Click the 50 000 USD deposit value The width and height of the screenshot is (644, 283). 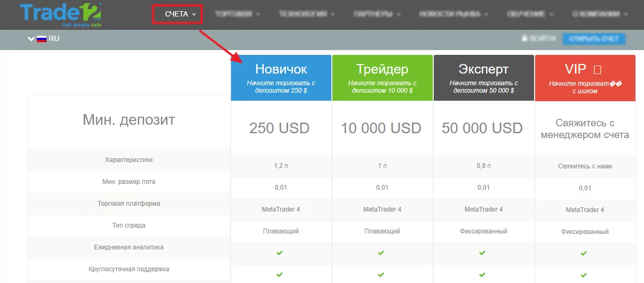pyautogui.click(x=482, y=128)
